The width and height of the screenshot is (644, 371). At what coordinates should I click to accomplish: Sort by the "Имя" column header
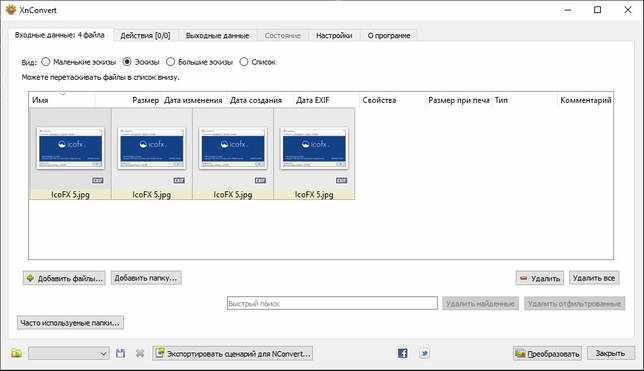pos(62,100)
